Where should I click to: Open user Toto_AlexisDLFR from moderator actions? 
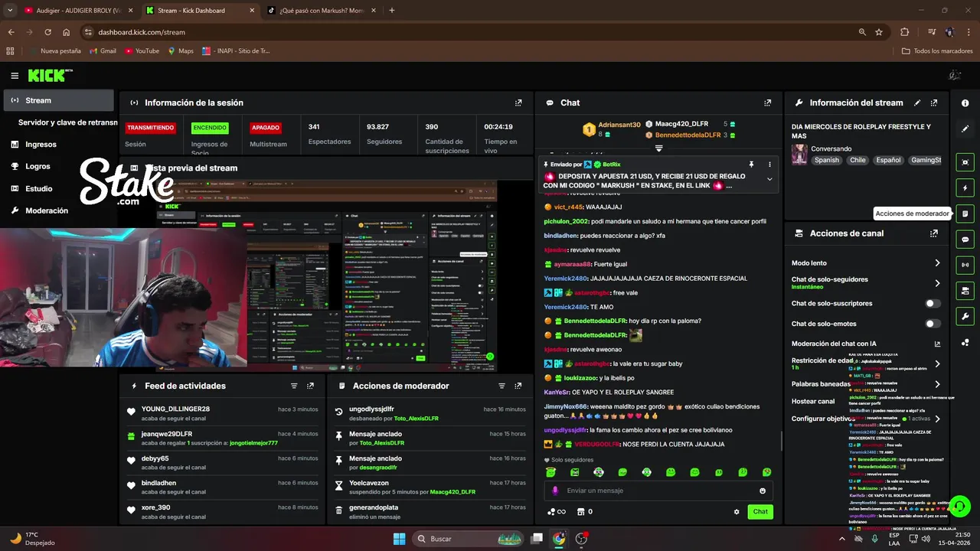tap(416, 419)
